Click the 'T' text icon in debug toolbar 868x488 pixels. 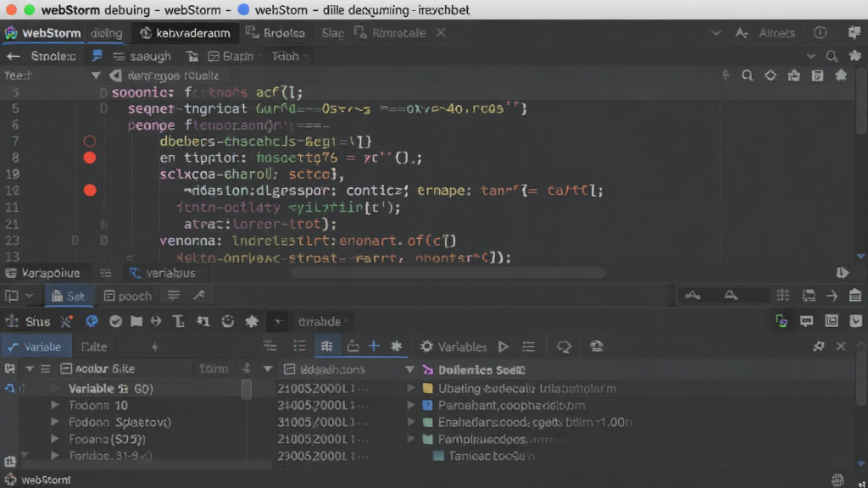(x=178, y=321)
